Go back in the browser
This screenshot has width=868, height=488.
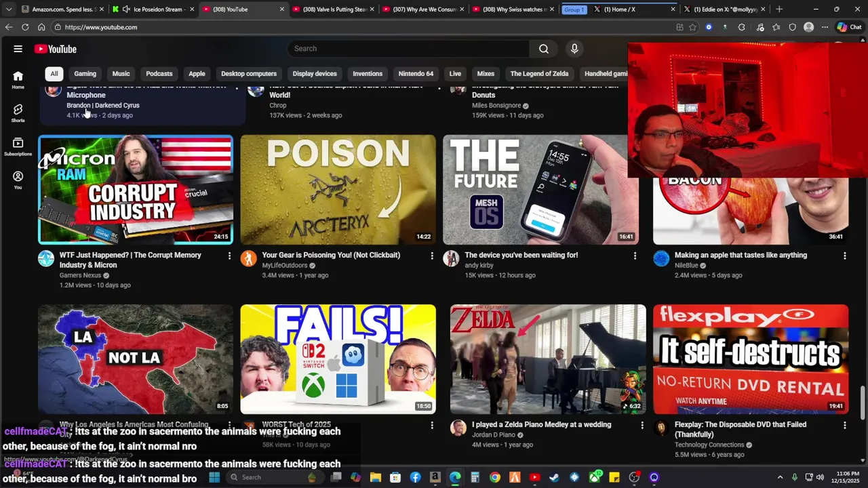(x=9, y=27)
